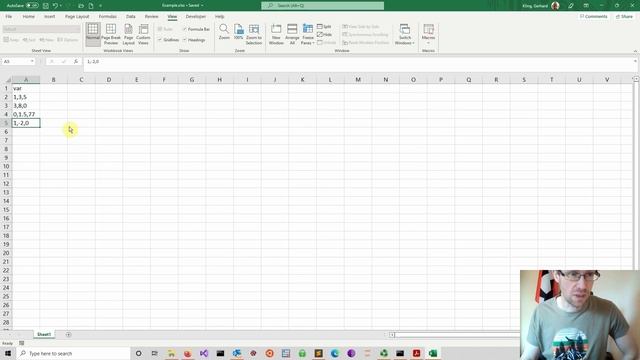Open the File menu
The image size is (640, 360).
9,17
